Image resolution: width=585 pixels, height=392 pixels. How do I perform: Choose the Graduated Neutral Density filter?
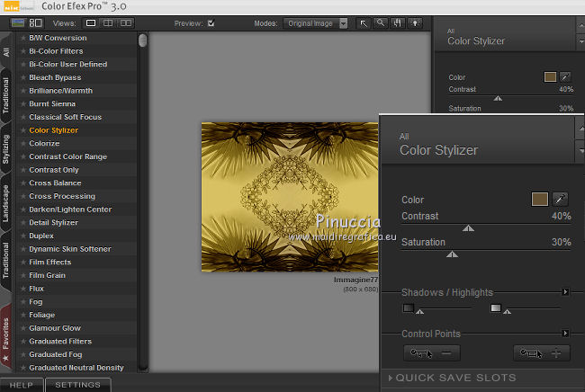pos(76,368)
